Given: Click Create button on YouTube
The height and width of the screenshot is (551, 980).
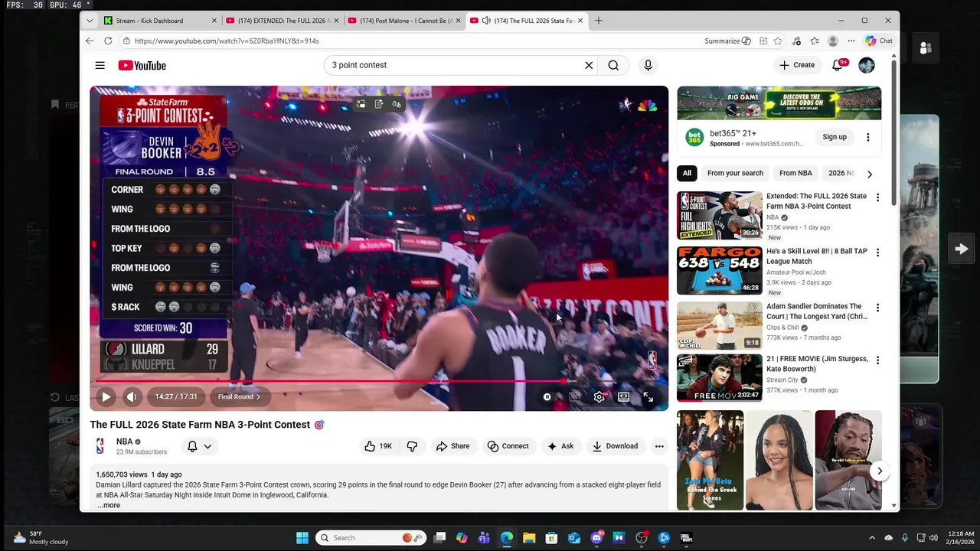Looking at the screenshot, I should [x=797, y=65].
